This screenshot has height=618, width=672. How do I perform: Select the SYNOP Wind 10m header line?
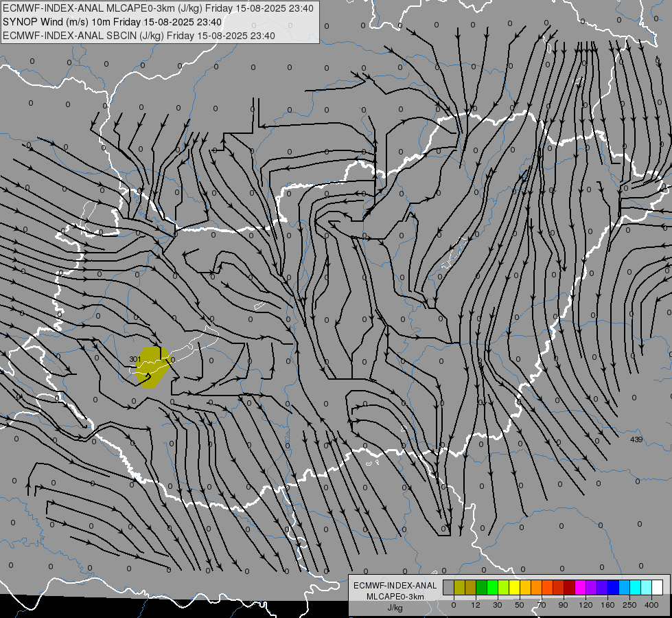click(x=113, y=22)
